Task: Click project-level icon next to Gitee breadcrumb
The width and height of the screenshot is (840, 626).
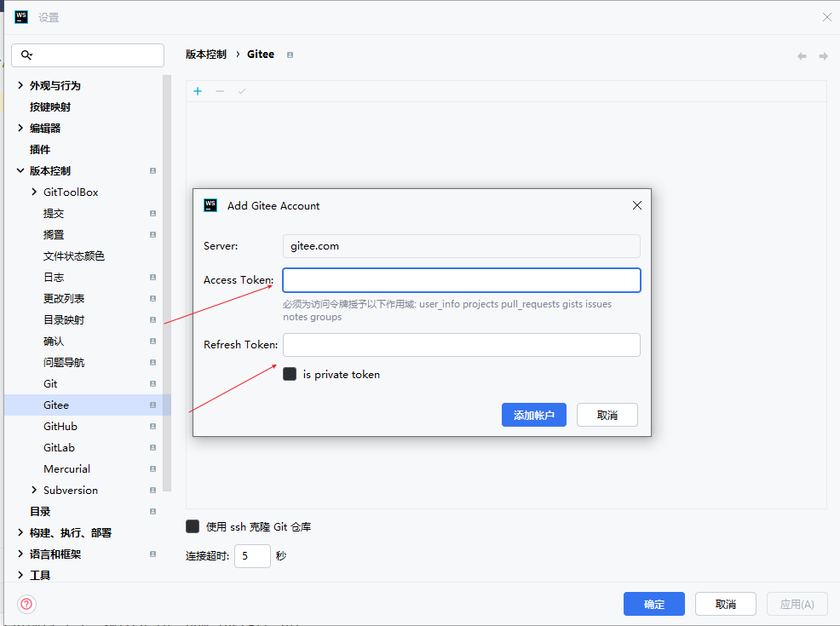Action: tap(290, 55)
